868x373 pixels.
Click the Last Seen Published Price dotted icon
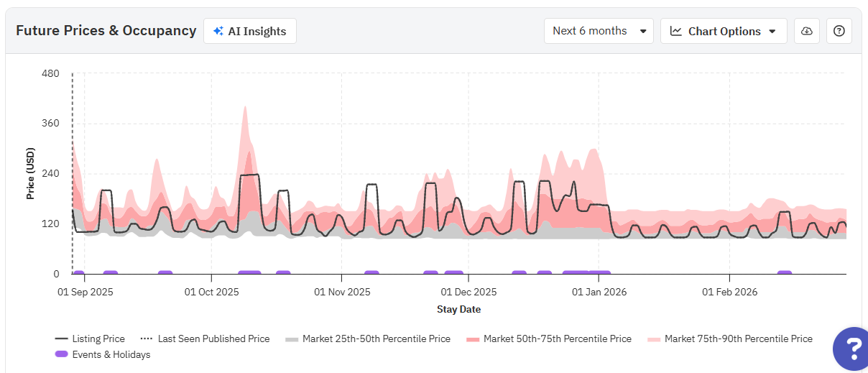[147, 339]
